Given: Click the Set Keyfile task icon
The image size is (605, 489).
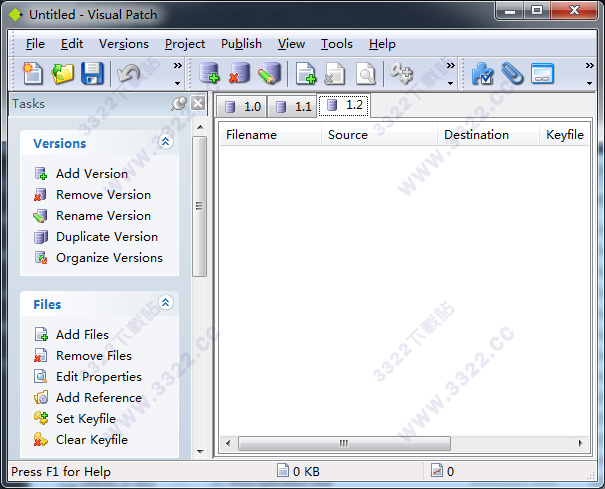Looking at the screenshot, I should click(x=41, y=418).
